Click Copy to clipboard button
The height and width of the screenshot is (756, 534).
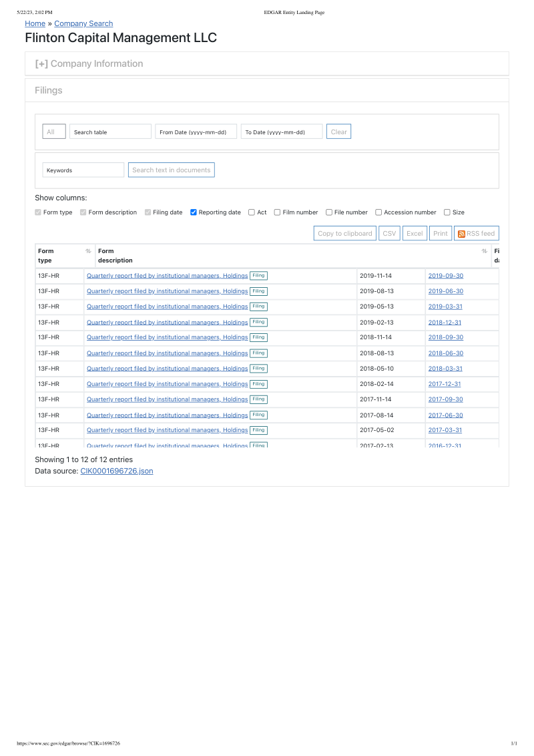click(345, 233)
